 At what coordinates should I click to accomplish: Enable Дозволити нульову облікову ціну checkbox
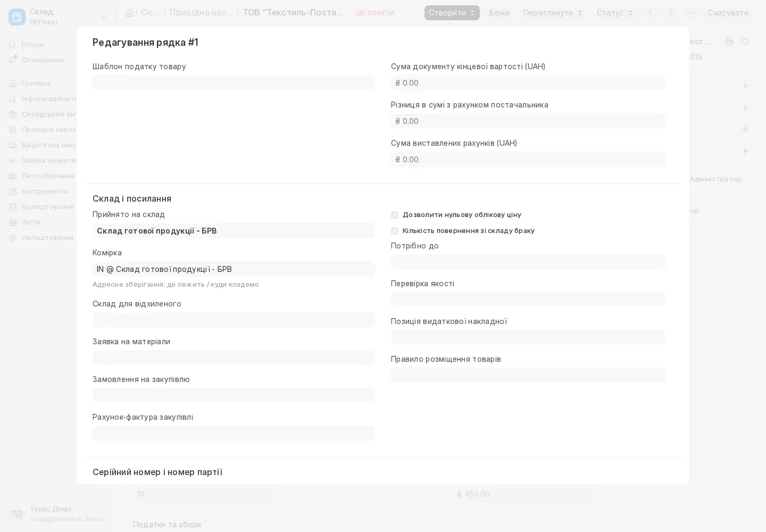pyautogui.click(x=395, y=215)
